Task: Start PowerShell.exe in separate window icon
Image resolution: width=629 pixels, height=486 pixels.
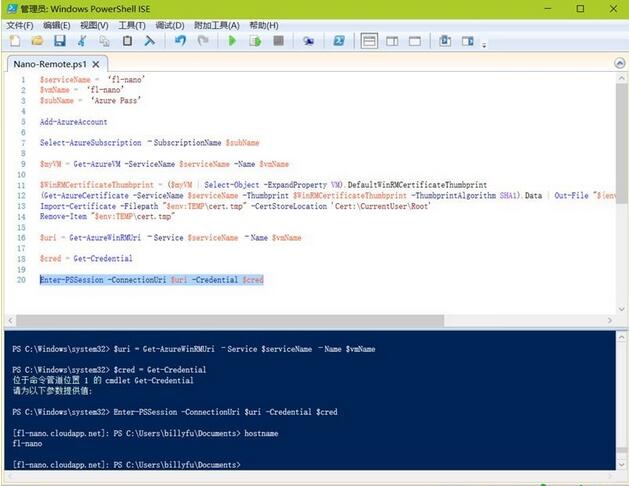Action: [x=339, y=41]
